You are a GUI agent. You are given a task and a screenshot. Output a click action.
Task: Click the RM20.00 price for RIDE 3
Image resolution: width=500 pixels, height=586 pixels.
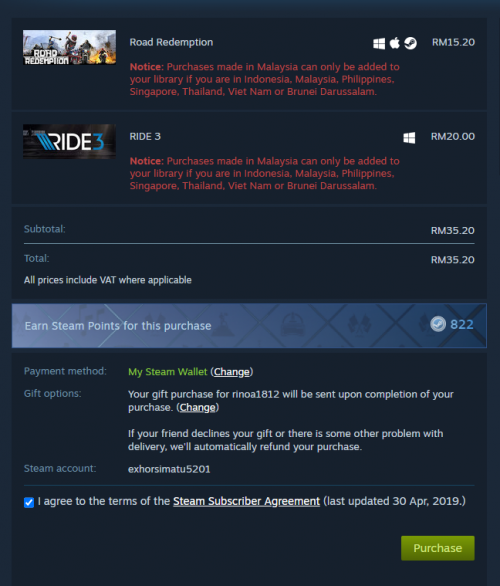[453, 136]
